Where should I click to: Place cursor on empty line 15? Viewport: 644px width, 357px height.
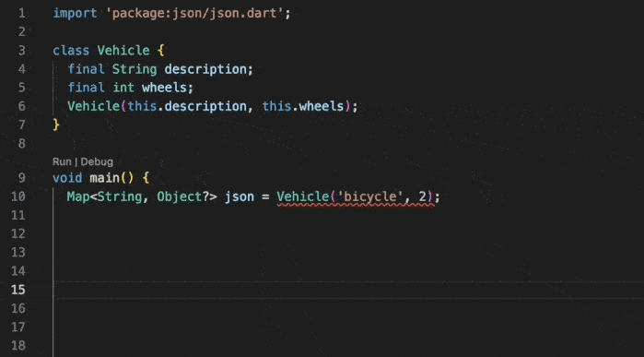[348, 290]
